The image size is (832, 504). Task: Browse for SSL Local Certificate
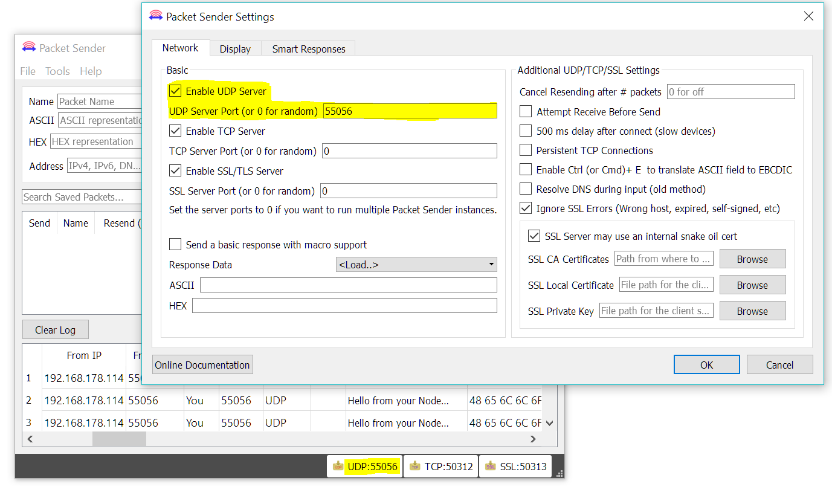coord(752,285)
